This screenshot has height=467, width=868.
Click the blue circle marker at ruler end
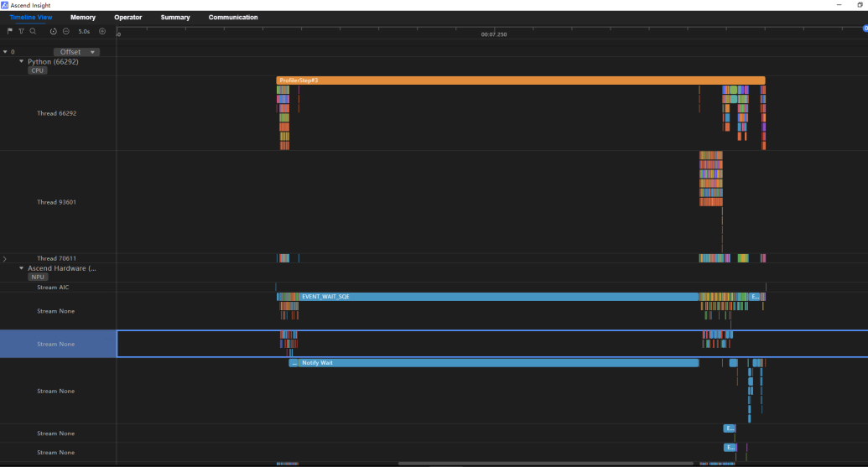(x=865, y=29)
